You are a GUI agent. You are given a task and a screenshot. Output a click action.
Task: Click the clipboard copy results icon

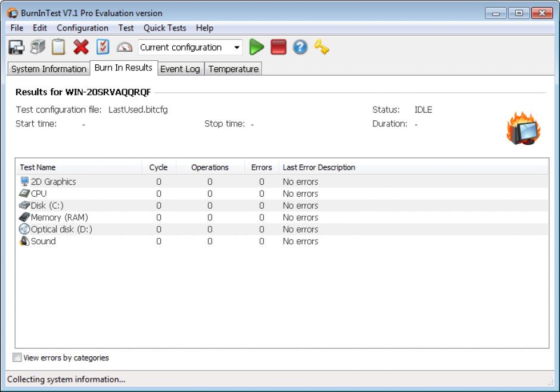pos(58,47)
